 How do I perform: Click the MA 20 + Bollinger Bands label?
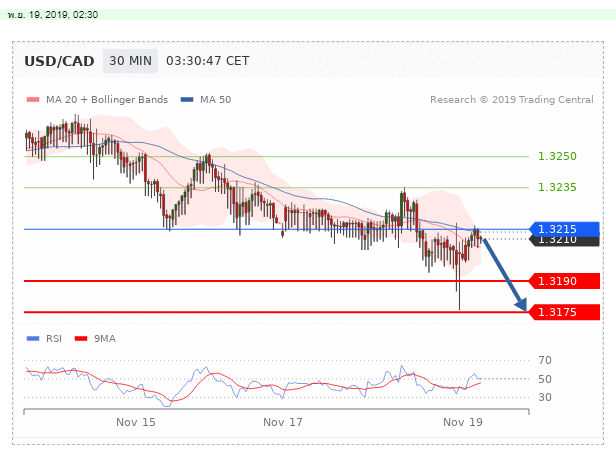(107, 100)
